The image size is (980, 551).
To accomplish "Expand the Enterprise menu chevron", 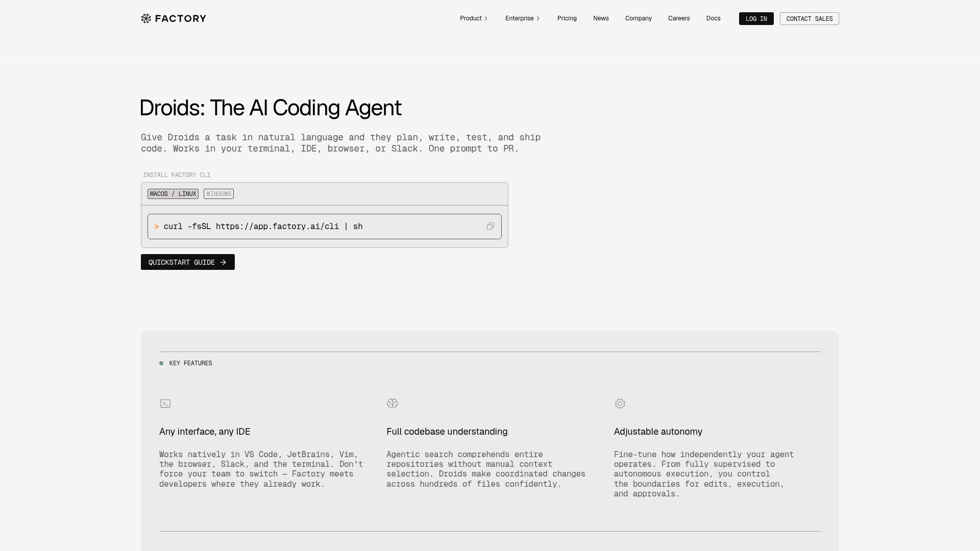I will pyautogui.click(x=538, y=18).
